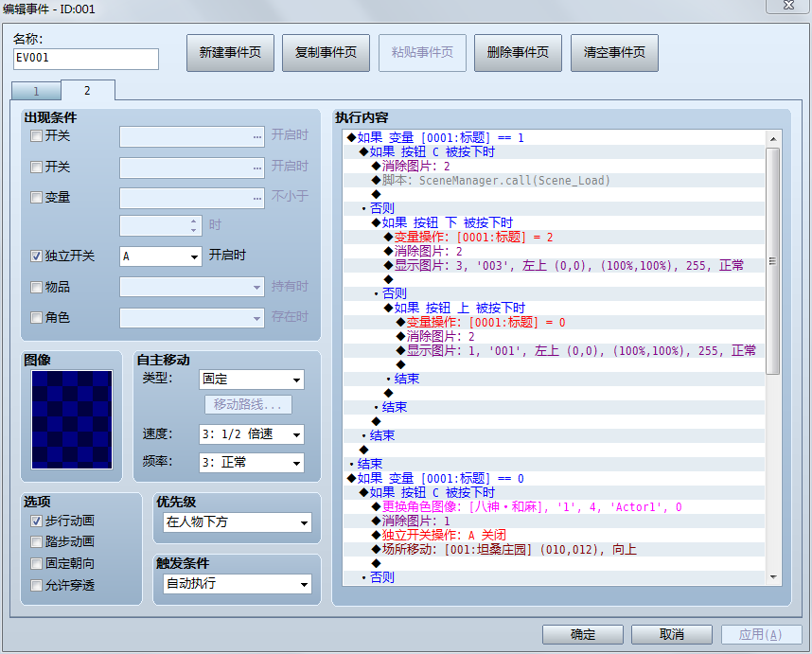Select the 变量操作 [0001:标题] = 2 line
Image resolution: width=812 pixels, height=654 pixels.
click(x=554, y=238)
